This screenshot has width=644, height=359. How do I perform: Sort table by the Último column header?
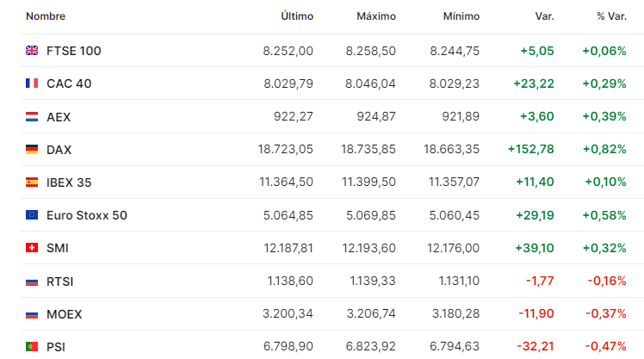[x=297, y=16]
